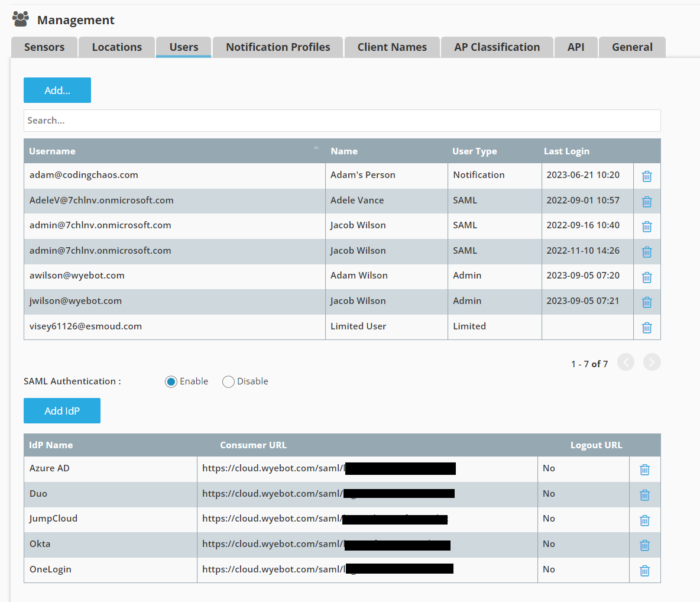Viewport: 700px width, 602px height.
Task: Delete JumpCloud IdP via trash icon
Action: [x=644, y=520]
